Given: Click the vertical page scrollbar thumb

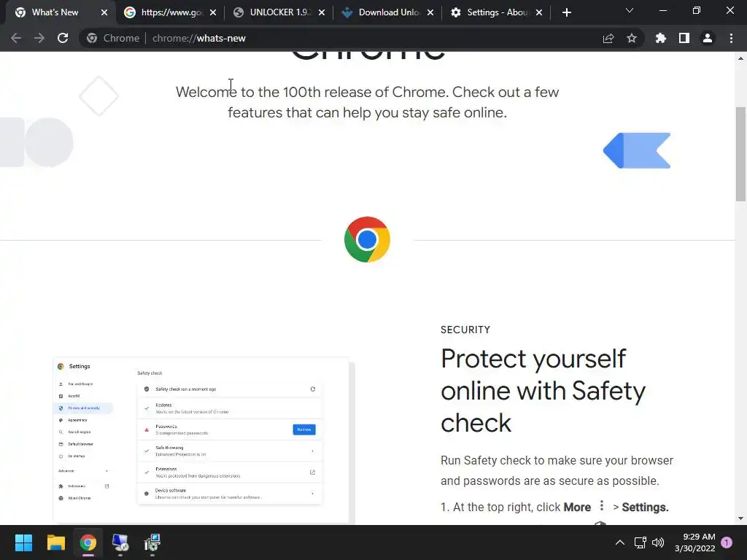Looking at the screenshot, I should (x=740, y=154).
